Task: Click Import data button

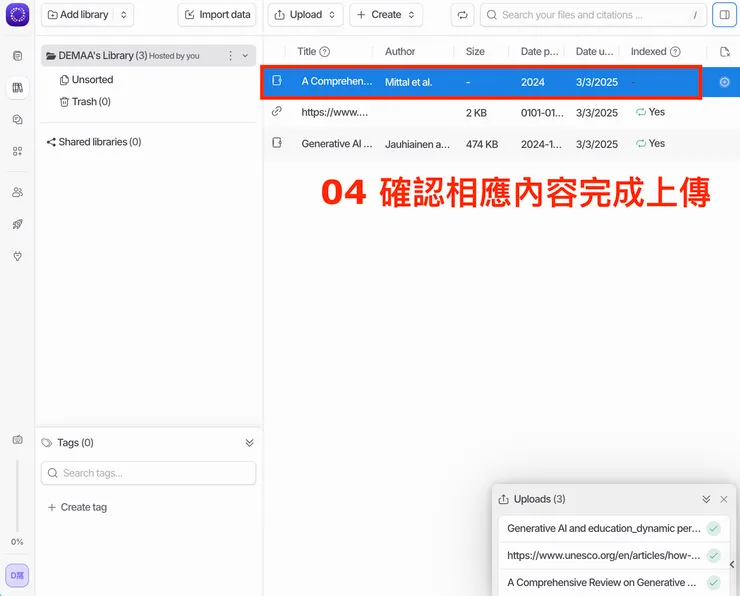Action: (217, 15)
